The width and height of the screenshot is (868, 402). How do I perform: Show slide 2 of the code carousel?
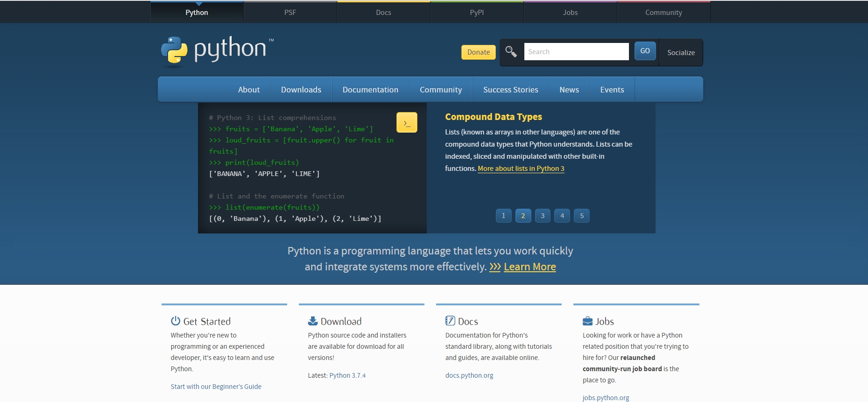[x=523, y=216]
